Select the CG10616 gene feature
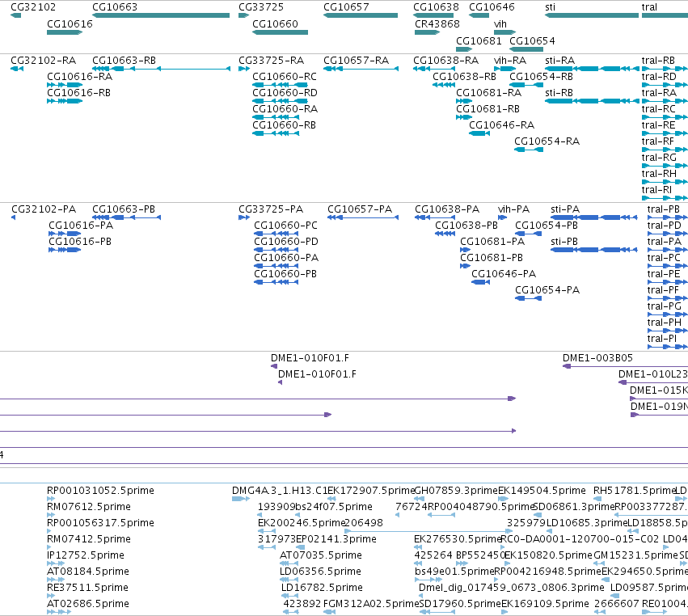Screen dimensions: 688x616 (65, 32)
